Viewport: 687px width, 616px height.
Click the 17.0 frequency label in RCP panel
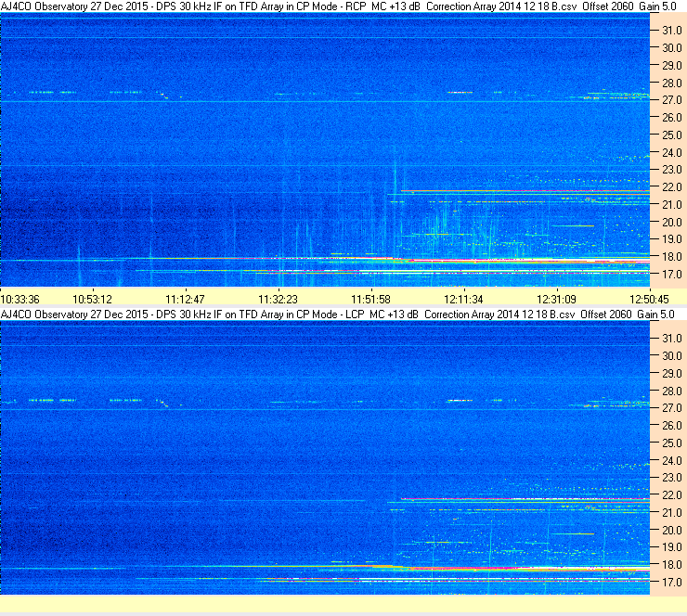[x=672, y=275]
